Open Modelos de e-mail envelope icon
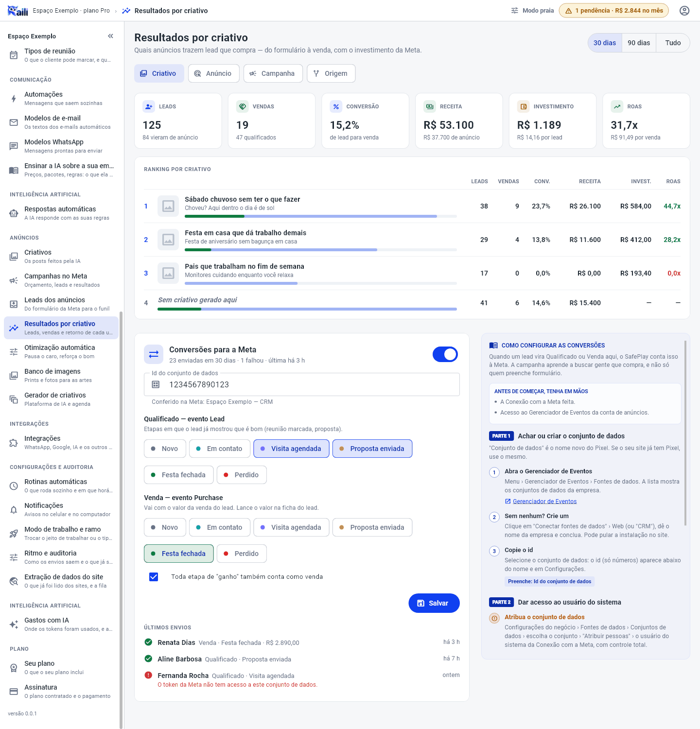 [14, 122]
